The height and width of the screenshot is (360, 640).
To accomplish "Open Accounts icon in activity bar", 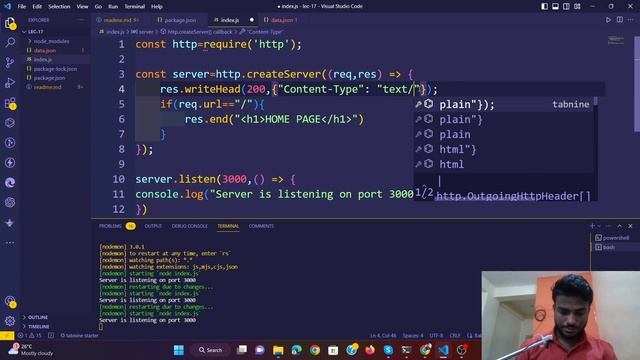I will [x=10, y=301].
